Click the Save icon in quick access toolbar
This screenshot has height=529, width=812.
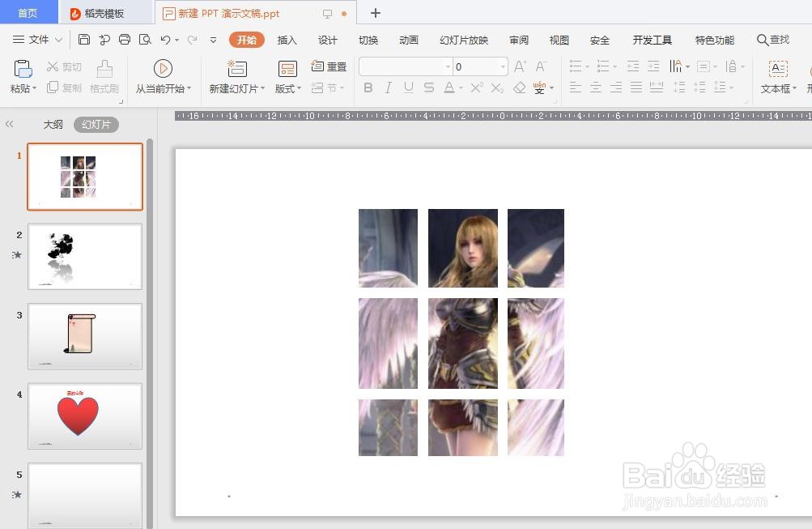[84, 40]
